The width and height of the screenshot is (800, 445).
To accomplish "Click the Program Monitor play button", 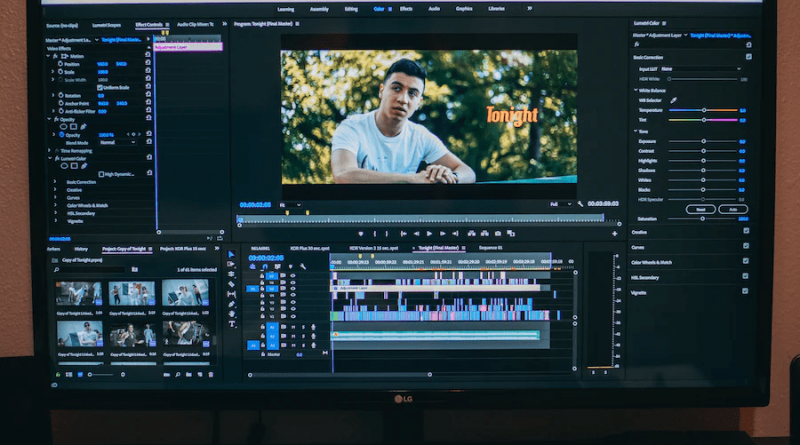I will 428,233.
